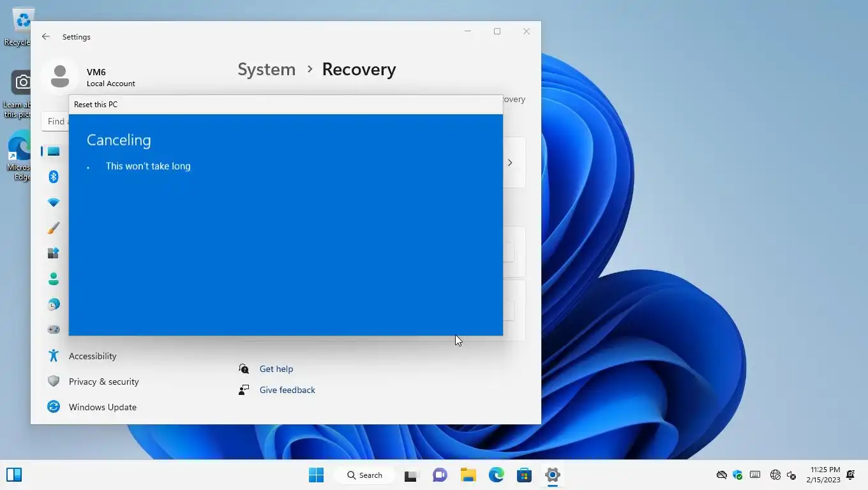This screenshot has height=490, width=868.
Task: Expand the recovery option chevron arrow
Action: (x=510, y=163)
